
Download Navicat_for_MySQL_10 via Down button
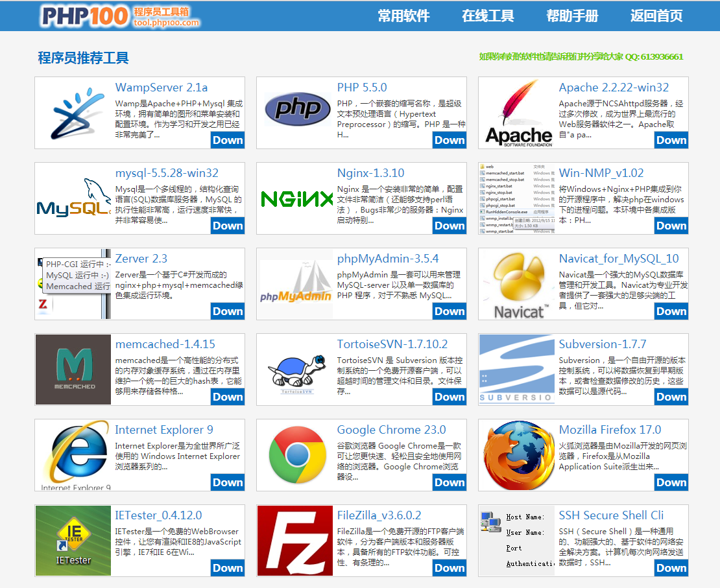coord(671,311)
